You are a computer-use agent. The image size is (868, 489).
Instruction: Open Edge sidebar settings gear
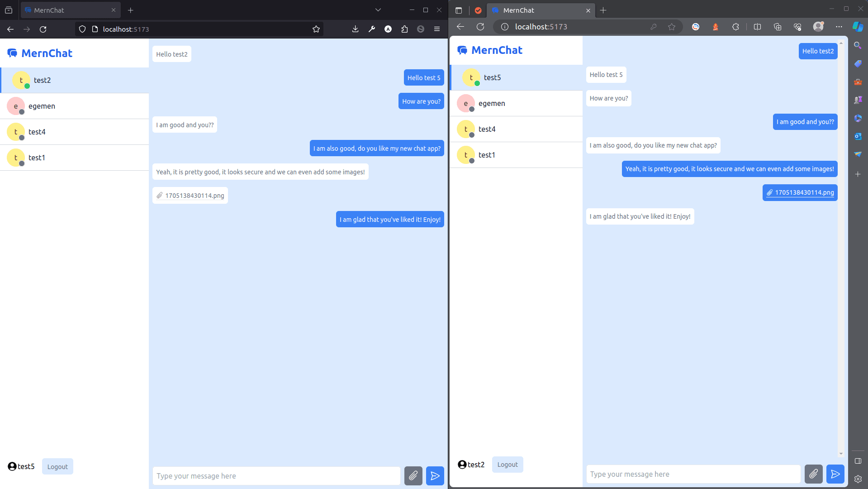858,479
